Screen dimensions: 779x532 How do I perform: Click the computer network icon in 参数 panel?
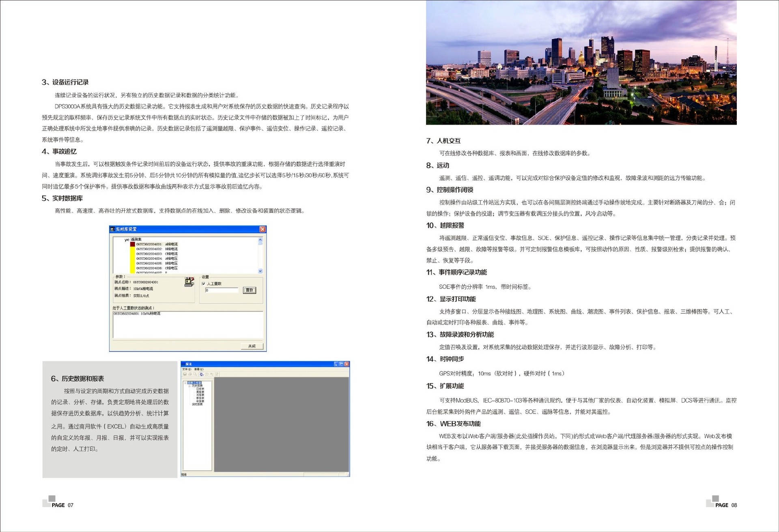click(x=189, y=282)
